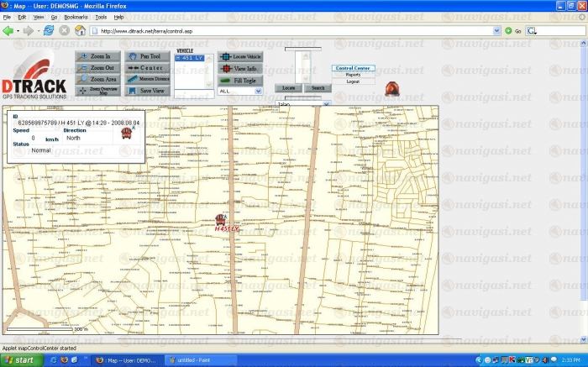Open View Info for the vehicle
Image resolution: width=588 pixels, height=367 pixels.
pos(239,68)
